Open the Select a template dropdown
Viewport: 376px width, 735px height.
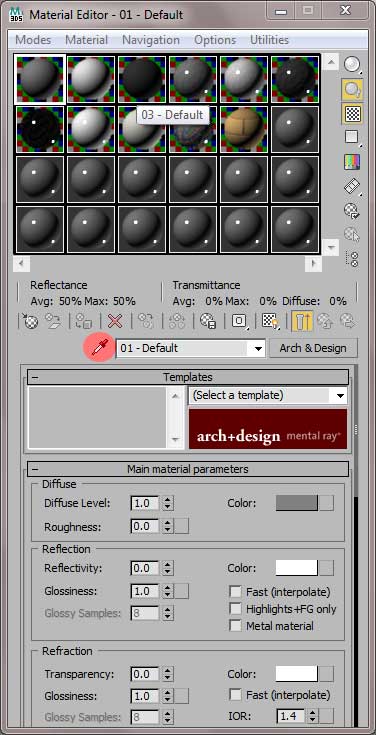268,395
